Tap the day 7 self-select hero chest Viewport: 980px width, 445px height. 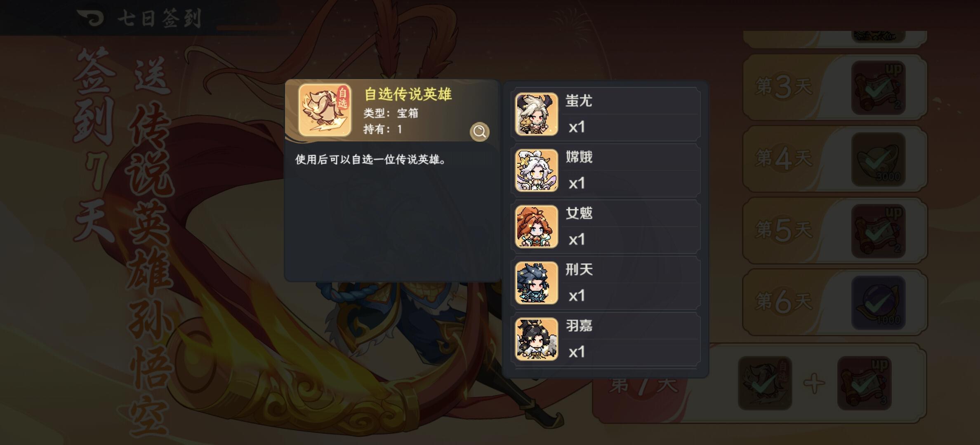tap(765, 383)
